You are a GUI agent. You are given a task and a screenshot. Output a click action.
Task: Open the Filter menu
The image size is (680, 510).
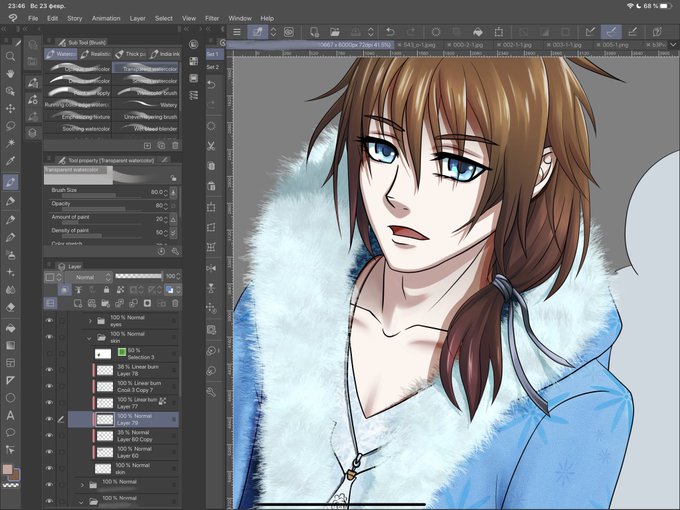click(x=212, y=18)
